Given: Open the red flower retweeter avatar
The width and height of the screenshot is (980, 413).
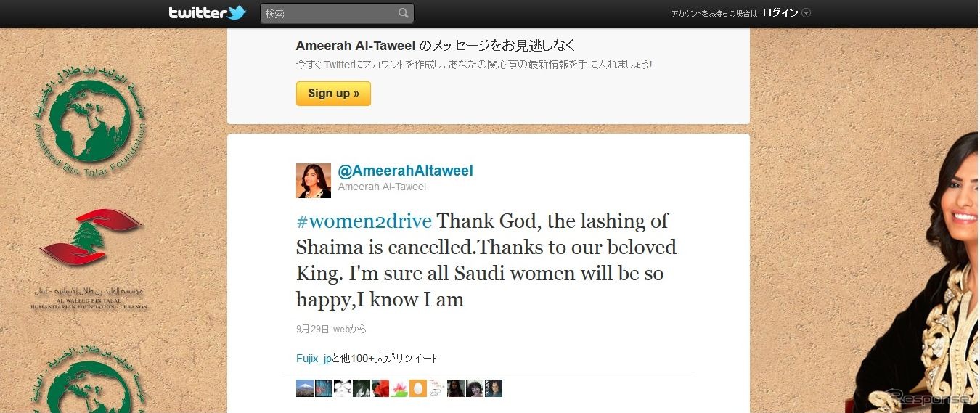Looking at the screenshot, I should pos(380,388).
